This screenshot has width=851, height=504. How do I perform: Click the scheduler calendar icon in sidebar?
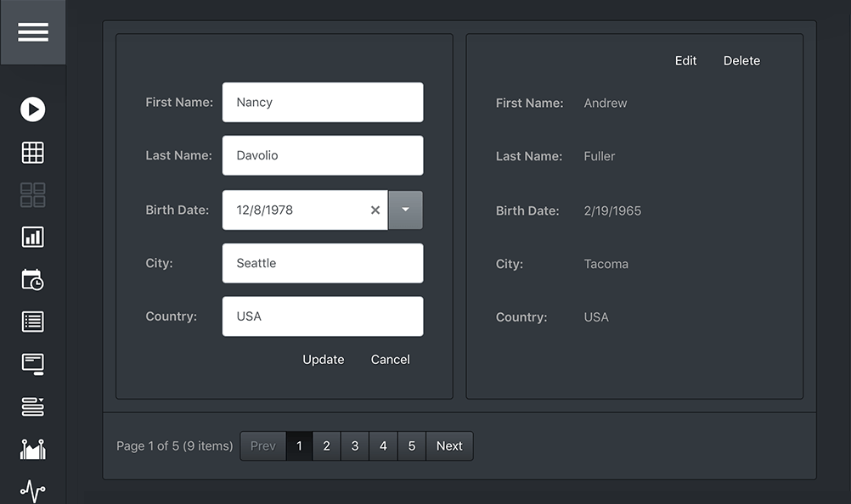coord(32,279)
